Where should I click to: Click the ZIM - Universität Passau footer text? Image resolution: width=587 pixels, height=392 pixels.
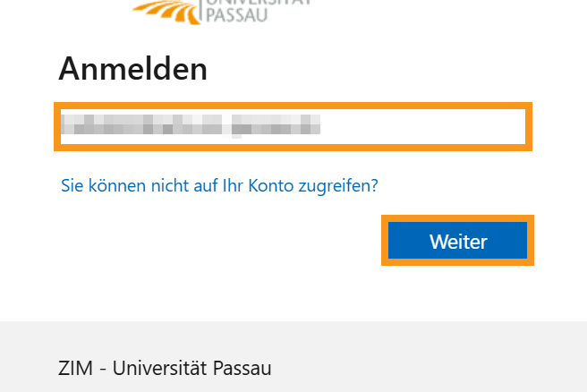click(x=165, y=368)
